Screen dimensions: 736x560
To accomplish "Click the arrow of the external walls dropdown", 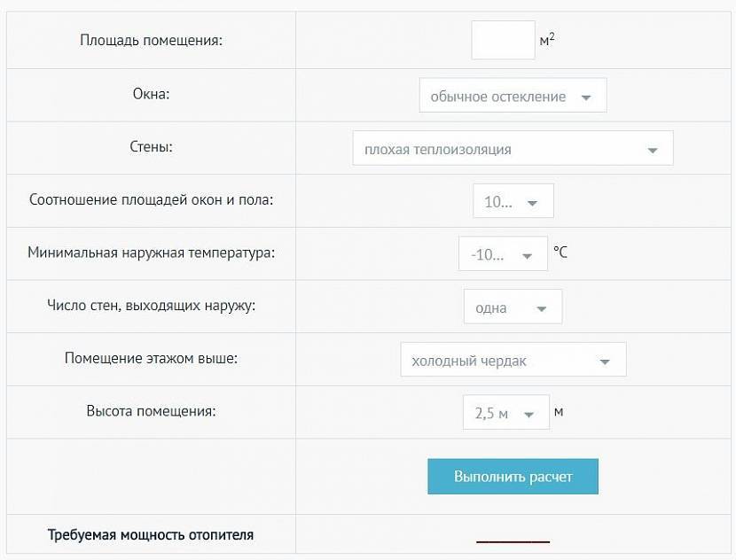I will (x=541, y=308).
